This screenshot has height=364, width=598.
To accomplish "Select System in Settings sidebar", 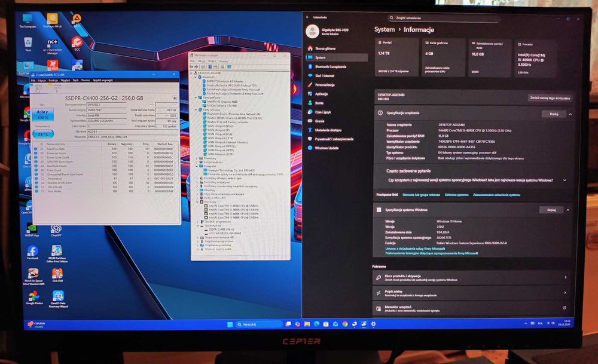I will pos(337,57).
